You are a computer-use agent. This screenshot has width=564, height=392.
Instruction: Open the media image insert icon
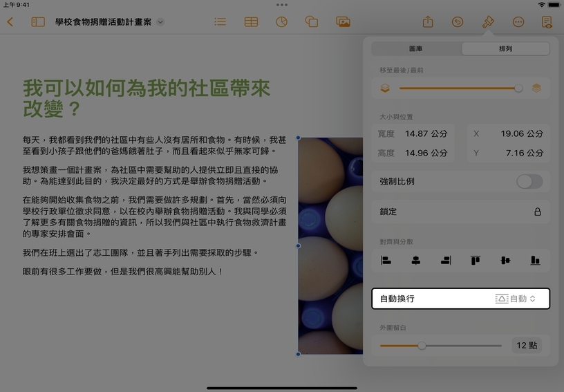point(343,22)
